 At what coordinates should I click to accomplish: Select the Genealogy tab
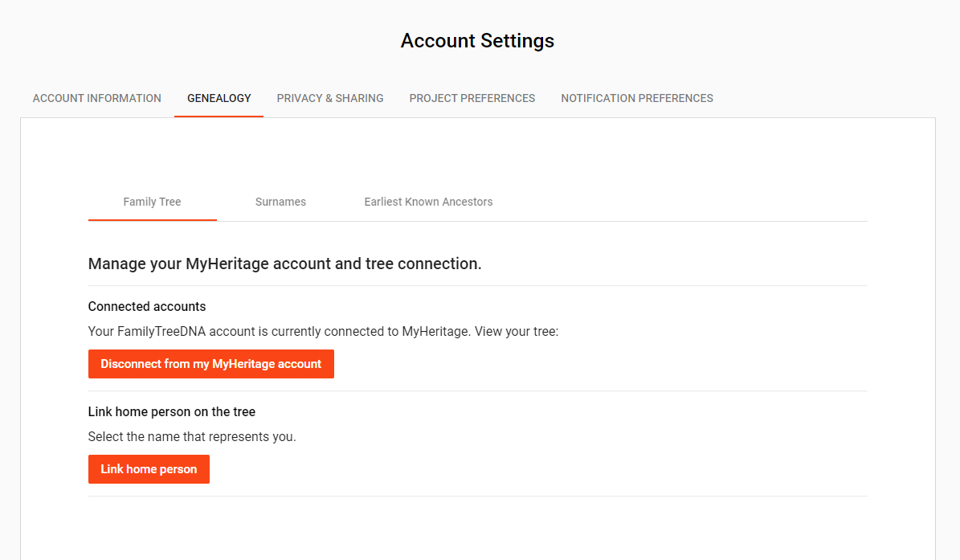point(219,99)
